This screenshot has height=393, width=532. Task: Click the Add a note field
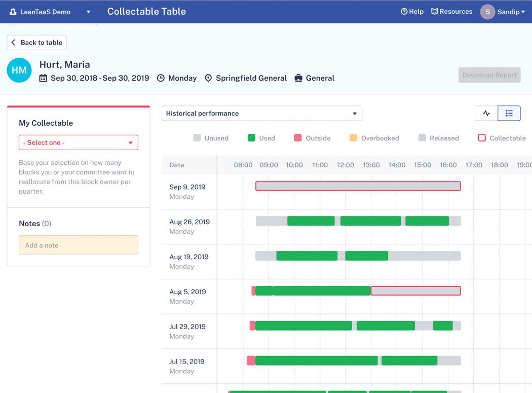pyautogui.click(x=79, y=245)
